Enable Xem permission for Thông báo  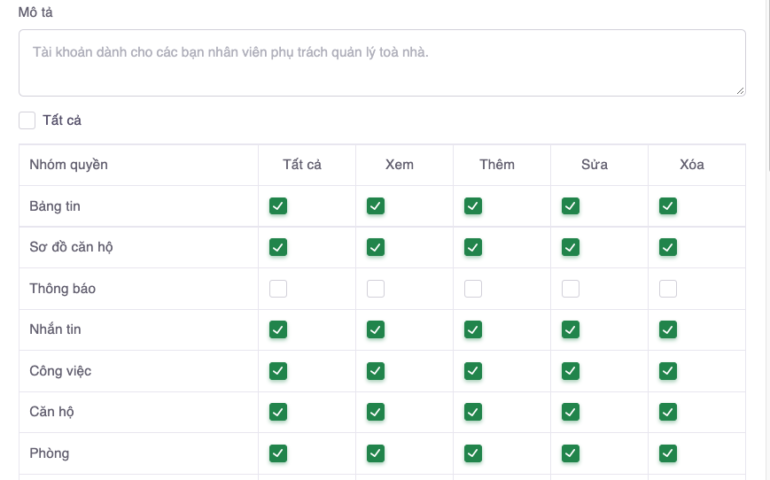[376, 289]
